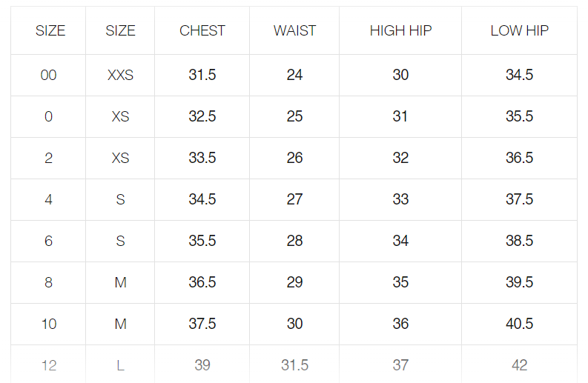The width and height of the screenshot is (588, 383).
Task: Select high hip value 33 for size 4
Action: click(400, 199)
